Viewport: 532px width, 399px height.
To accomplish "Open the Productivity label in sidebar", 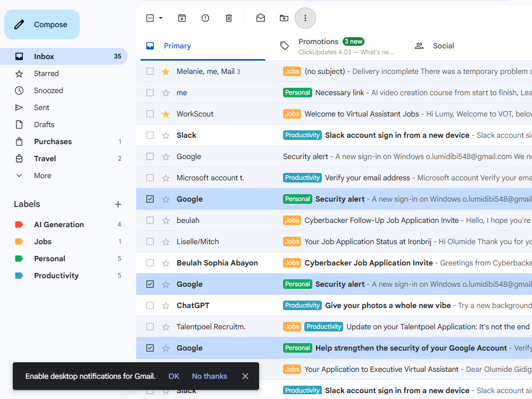I will pos(56,276).
